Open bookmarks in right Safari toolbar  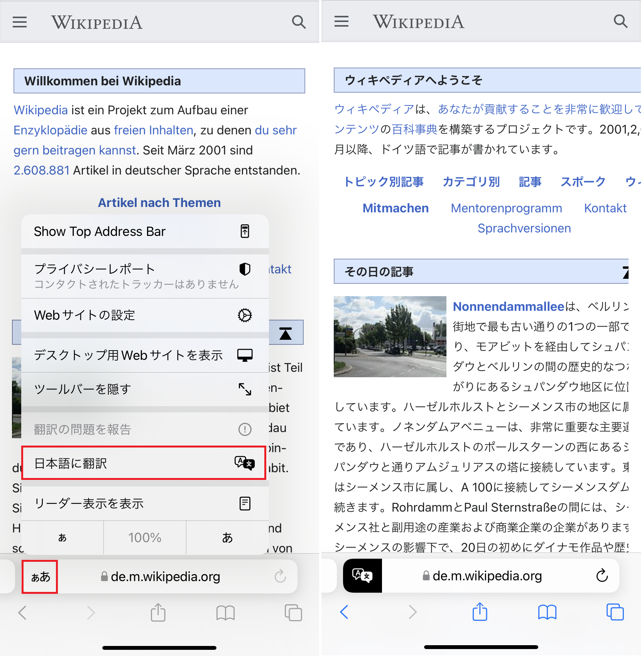[x=548, y=612]
